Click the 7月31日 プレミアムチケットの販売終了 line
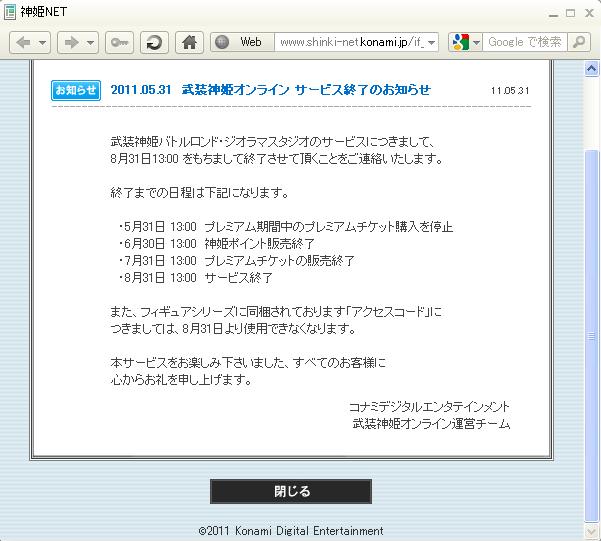The width and height of the screenshot is (601, 541). click(x=236, y=261)
